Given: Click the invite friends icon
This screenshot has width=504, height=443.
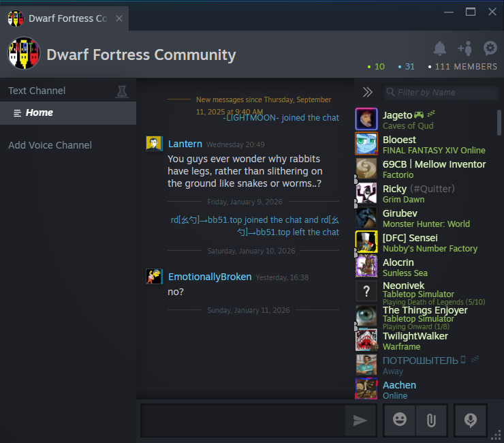Looking at the screenshot, I should (x=465, y=48).
